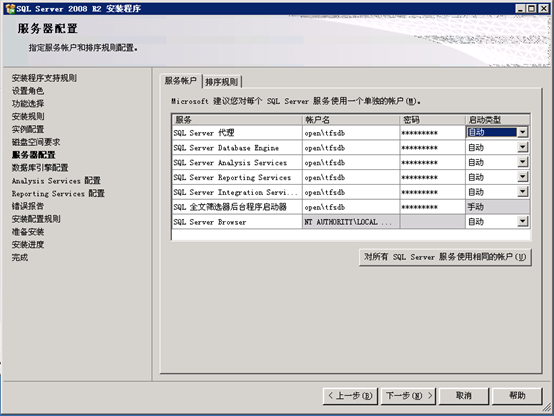Screen dimensions: 554x416
Task: Click 实例配置 in the step list
Action: (28, 129)
